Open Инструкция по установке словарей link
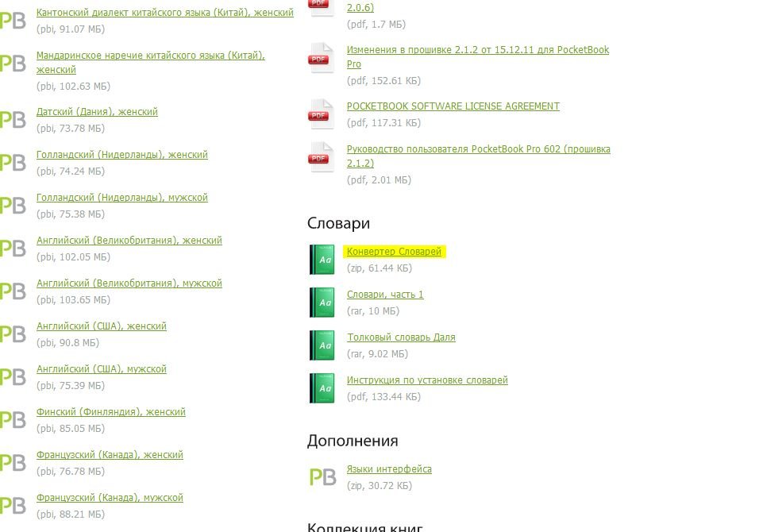This screenshot has width=763, height=532. [427, 380]
